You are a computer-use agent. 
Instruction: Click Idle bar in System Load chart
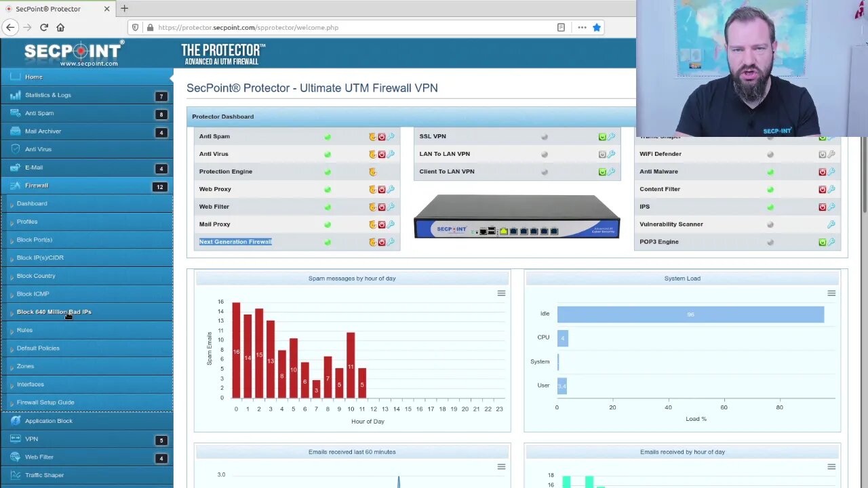click(x=690, y=314)
